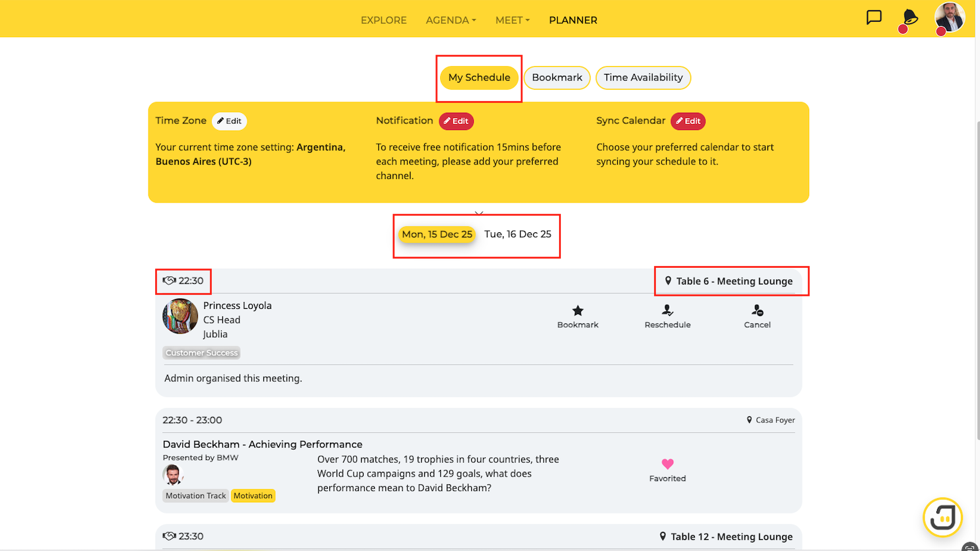Click the Table 6 location pin
Viewport: 980px width, 551px height.
click(x=668, y=281)
